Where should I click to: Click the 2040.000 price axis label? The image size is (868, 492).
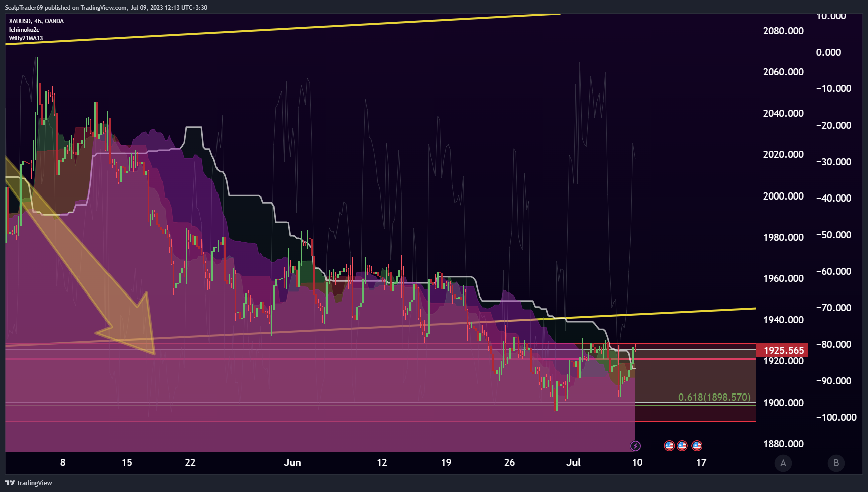tap(783, 113)
